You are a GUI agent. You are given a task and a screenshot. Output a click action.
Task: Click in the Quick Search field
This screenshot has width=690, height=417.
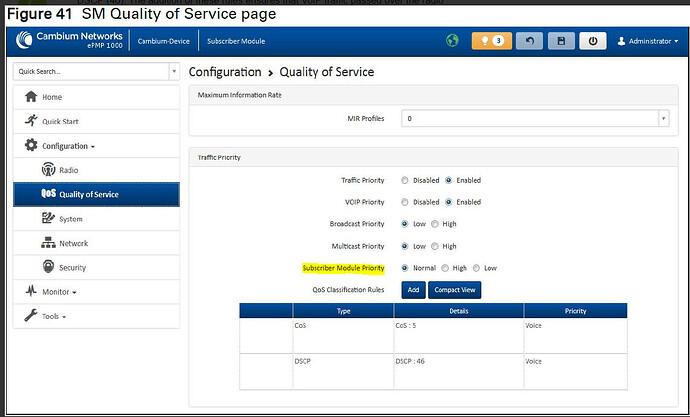tap(92, 71)
